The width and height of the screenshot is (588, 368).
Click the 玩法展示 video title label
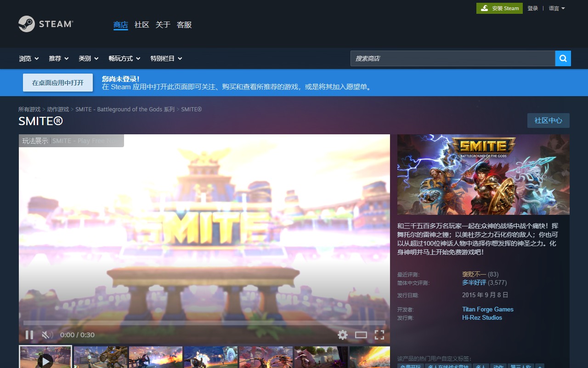(x=35, y=141)
